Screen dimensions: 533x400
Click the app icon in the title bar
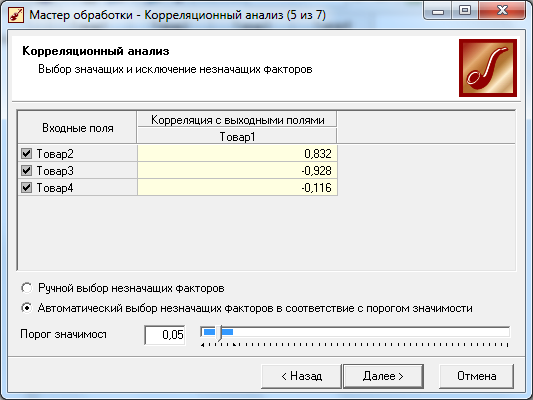click(16, 15)
